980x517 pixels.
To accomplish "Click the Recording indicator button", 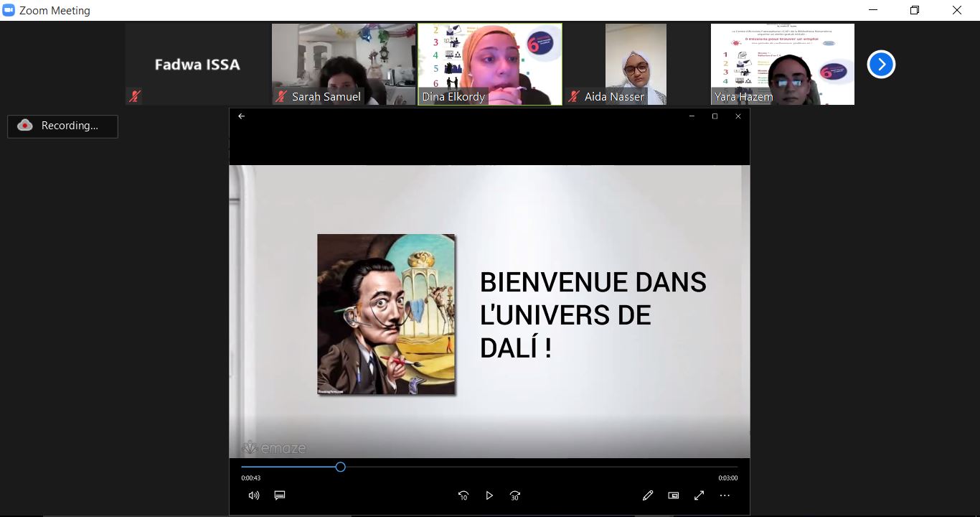I will pos(63,126).
